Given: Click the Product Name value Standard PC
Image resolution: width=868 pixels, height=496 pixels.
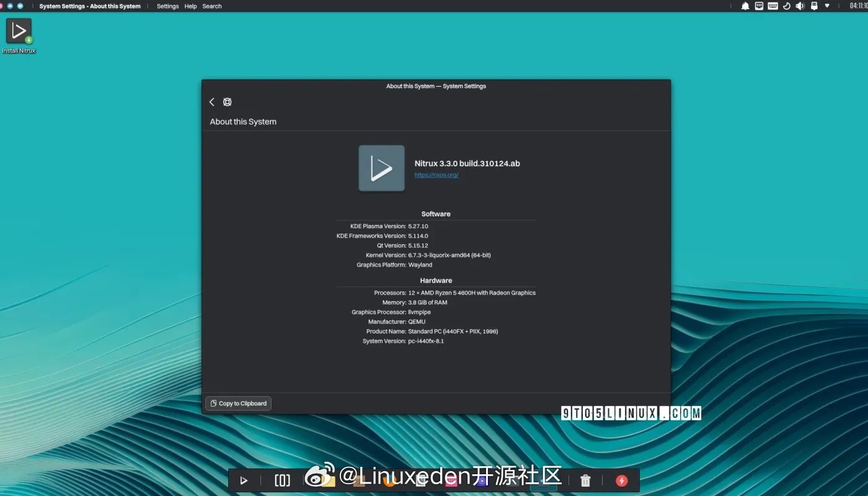Looking at the screenshot, I should tap(453, 332).
